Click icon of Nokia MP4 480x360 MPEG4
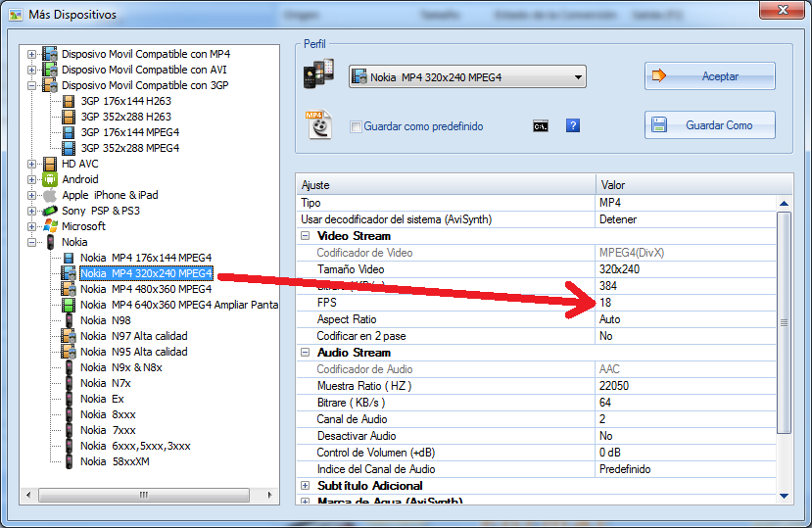This screenshot has height=528, width=812. [69, 289]
